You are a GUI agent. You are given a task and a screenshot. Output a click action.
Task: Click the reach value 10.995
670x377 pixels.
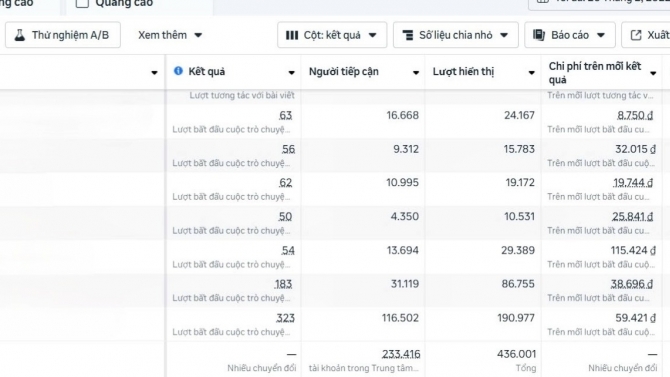pyautogui.click(x=403, y=183)
